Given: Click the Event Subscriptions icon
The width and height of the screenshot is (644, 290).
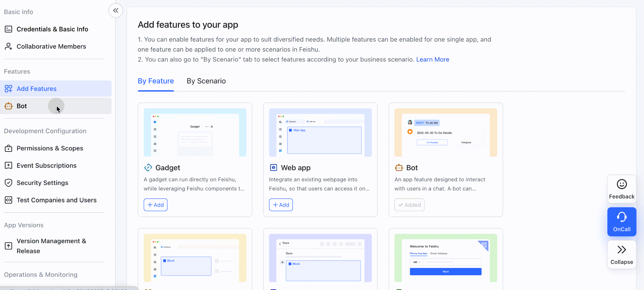Looking at the screenshot, I should coord(8,165).
